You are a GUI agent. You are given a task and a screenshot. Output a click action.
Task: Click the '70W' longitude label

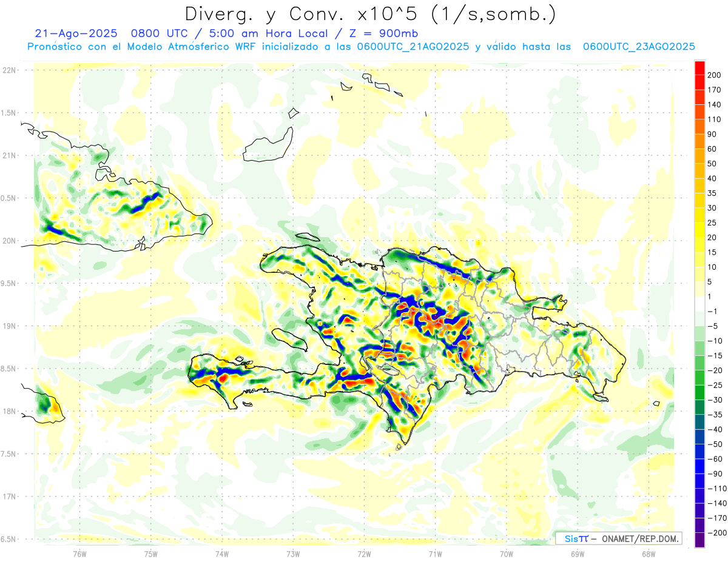[507, 554]
